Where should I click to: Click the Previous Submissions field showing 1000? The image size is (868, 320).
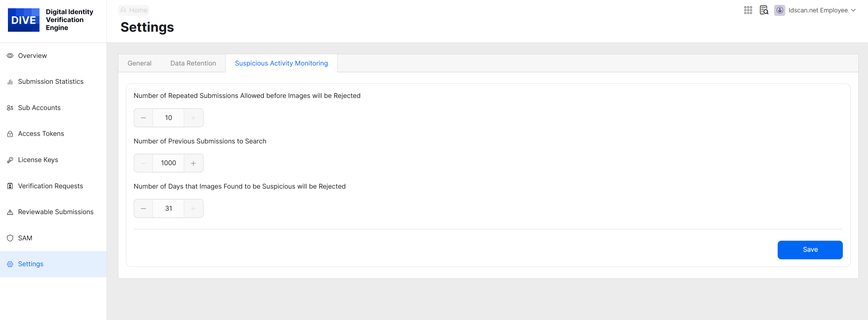pyautogui.click(x=168, y=163)
